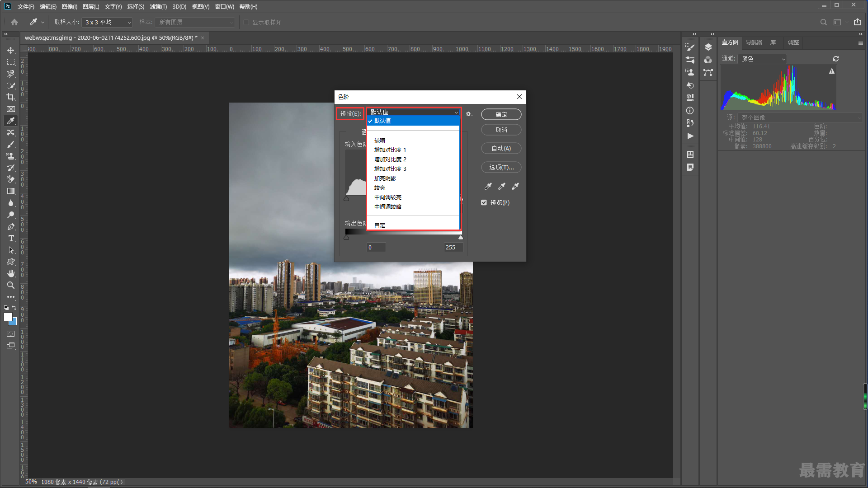This screenshot has width=868, height=488.
Task: Select the Dodge tool
Action: coord(11,215)
